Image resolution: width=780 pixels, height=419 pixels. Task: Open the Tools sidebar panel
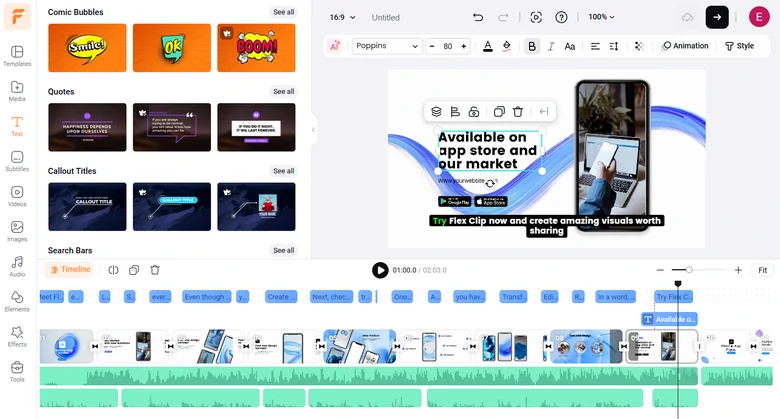(17, 372)
